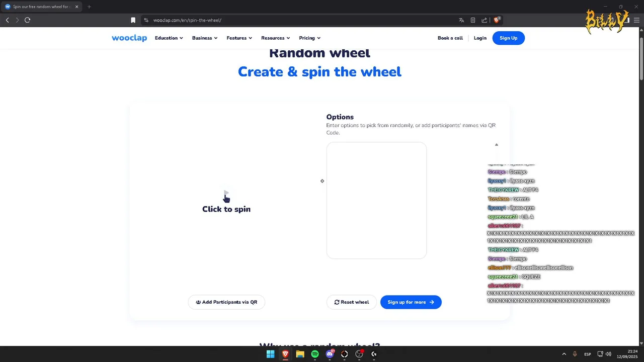Click the up arrow beside Options panel
This screenshot has width=644, height=362.
[x=496, y=145]
